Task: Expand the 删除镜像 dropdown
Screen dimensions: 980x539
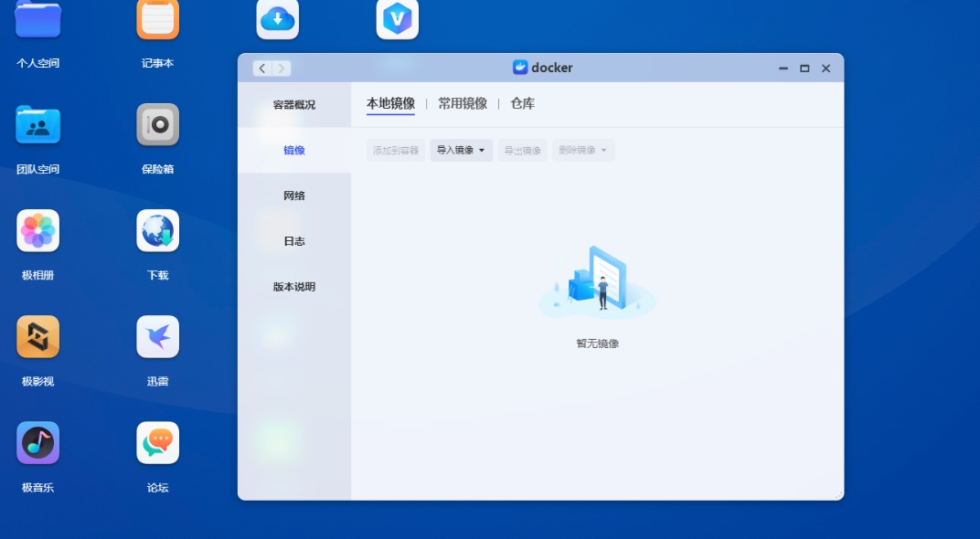Action: 583,151
